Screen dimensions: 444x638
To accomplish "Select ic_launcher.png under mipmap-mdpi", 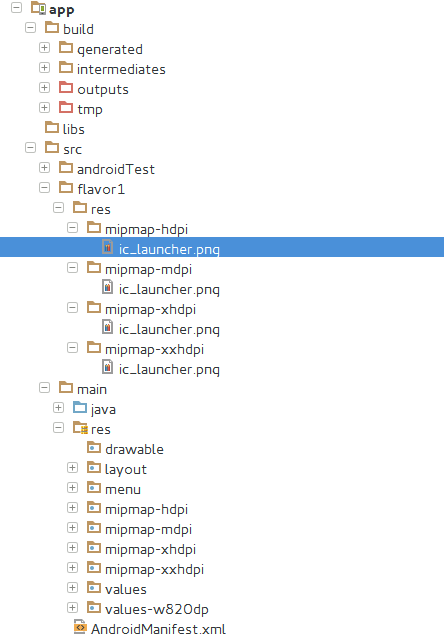I will [169, 289].
